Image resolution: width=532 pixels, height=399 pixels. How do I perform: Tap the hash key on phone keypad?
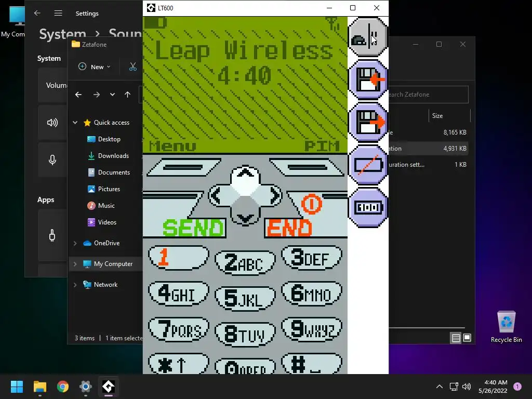[x=312, y=364]
